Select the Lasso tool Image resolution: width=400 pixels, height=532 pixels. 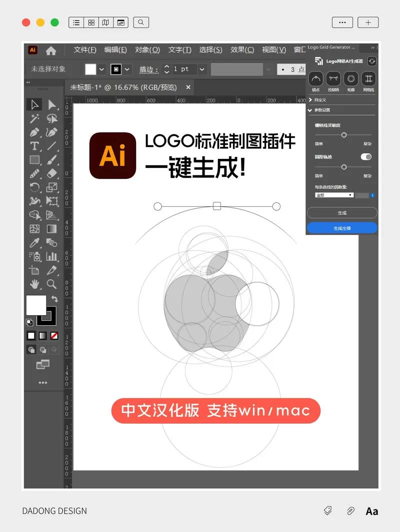(51, 118)
